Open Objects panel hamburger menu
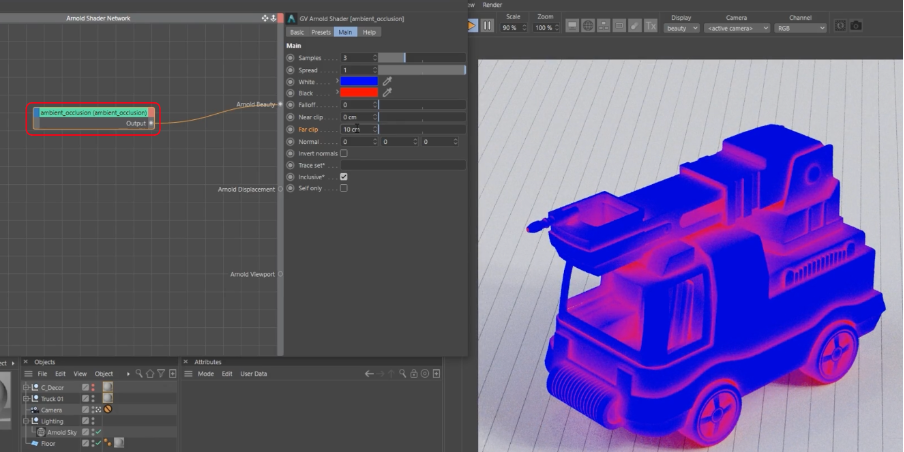This screenshot has width=904, height=452. [28, 374]
